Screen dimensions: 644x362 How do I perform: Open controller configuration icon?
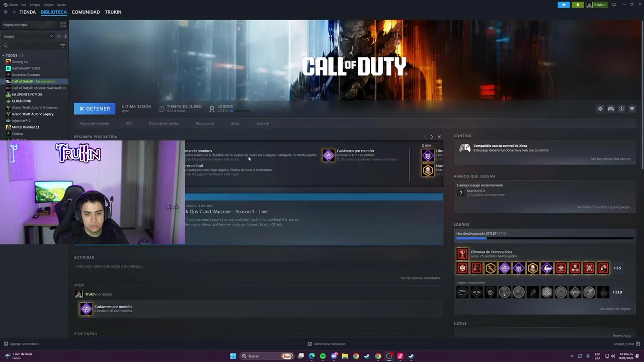coord(611,109)
